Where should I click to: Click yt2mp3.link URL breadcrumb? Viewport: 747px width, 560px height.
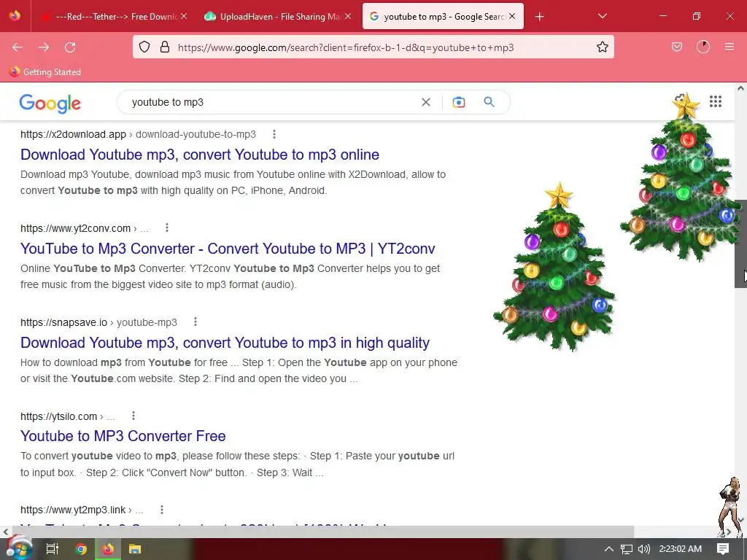(82, 510)
